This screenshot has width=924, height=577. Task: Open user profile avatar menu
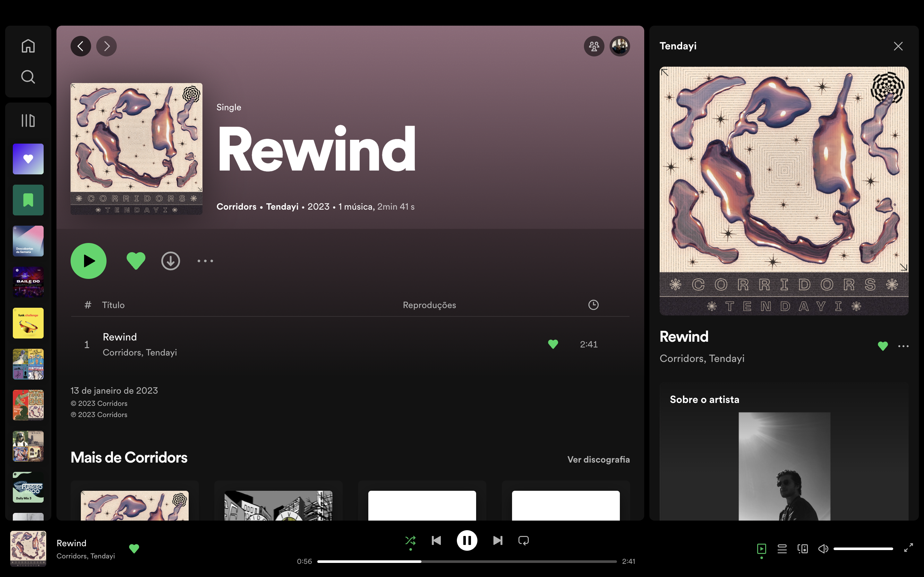[x=619, y=46]
